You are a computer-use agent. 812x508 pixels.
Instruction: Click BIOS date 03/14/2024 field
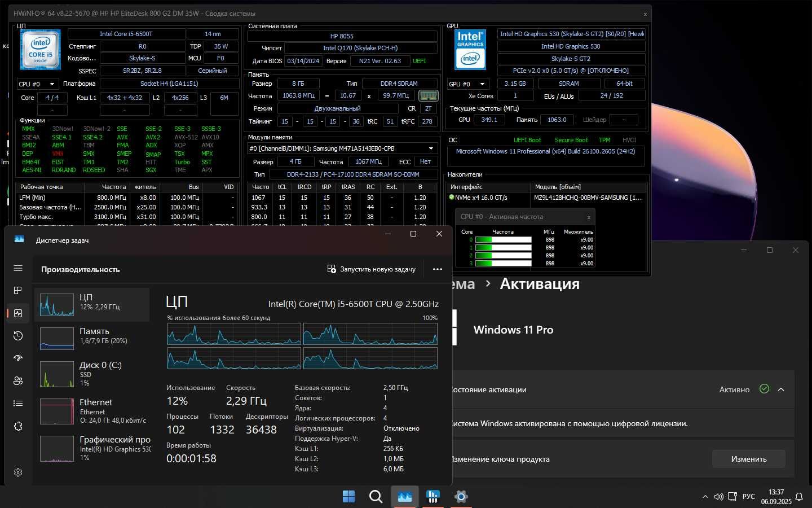coord(303,61)
